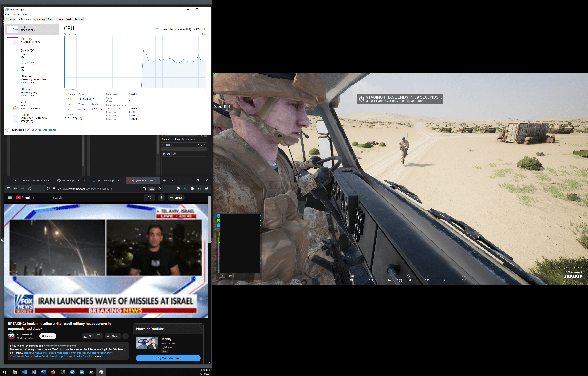Bookmark this page with star icon
The image size is (588, 376).
point(159,189)
